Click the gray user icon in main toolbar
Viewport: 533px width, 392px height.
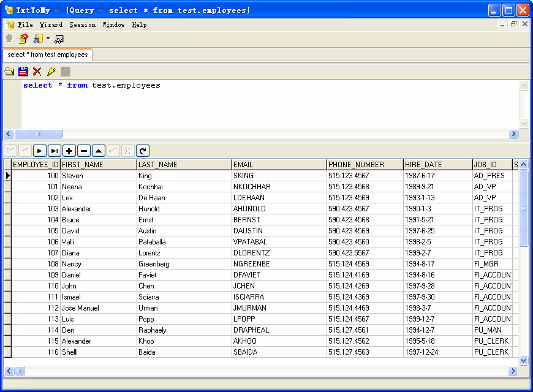10,39
